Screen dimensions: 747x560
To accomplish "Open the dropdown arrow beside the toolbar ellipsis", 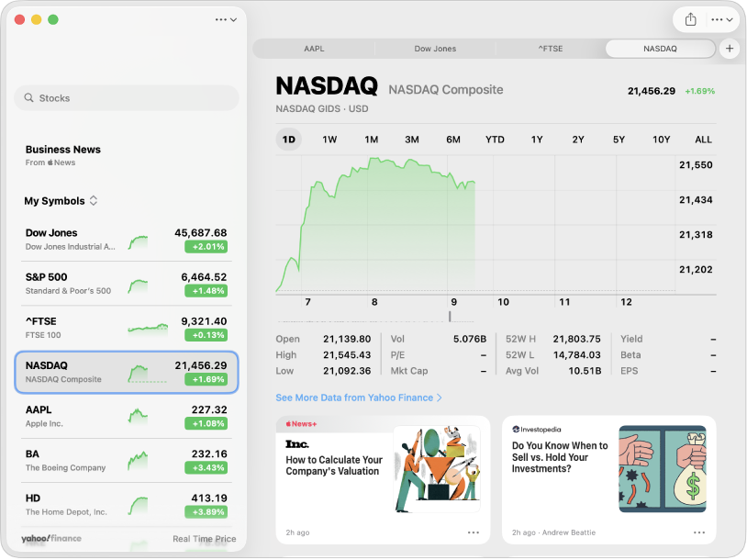I will coord(728,19).
